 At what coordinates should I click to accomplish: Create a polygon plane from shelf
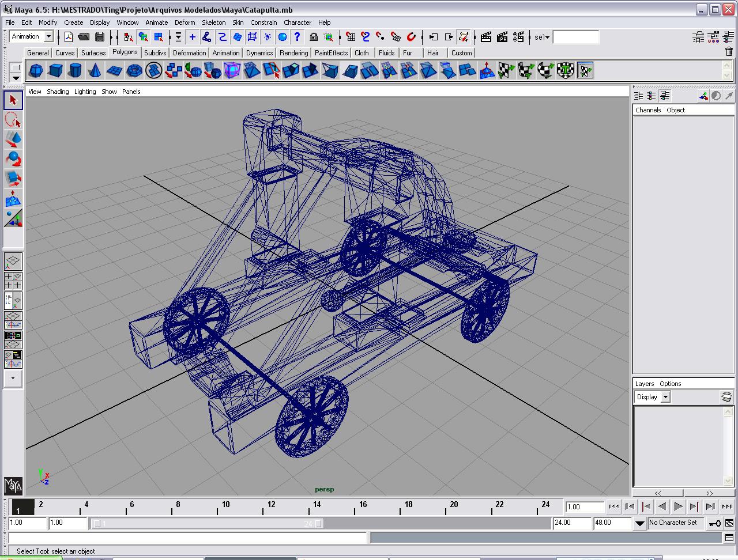pos(114,71)
